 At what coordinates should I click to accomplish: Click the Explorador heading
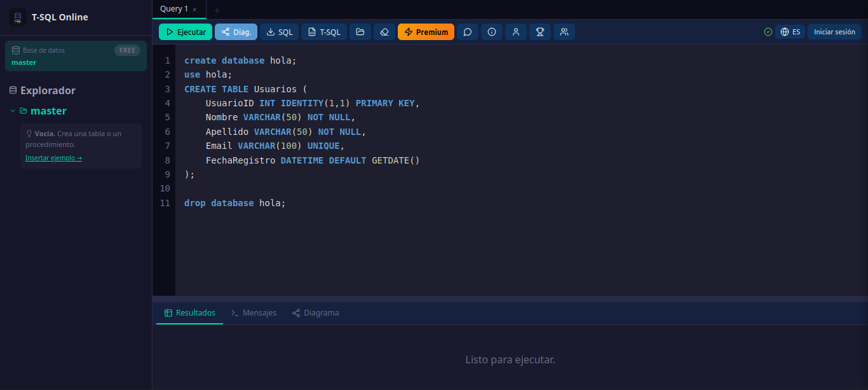[48, 90]
